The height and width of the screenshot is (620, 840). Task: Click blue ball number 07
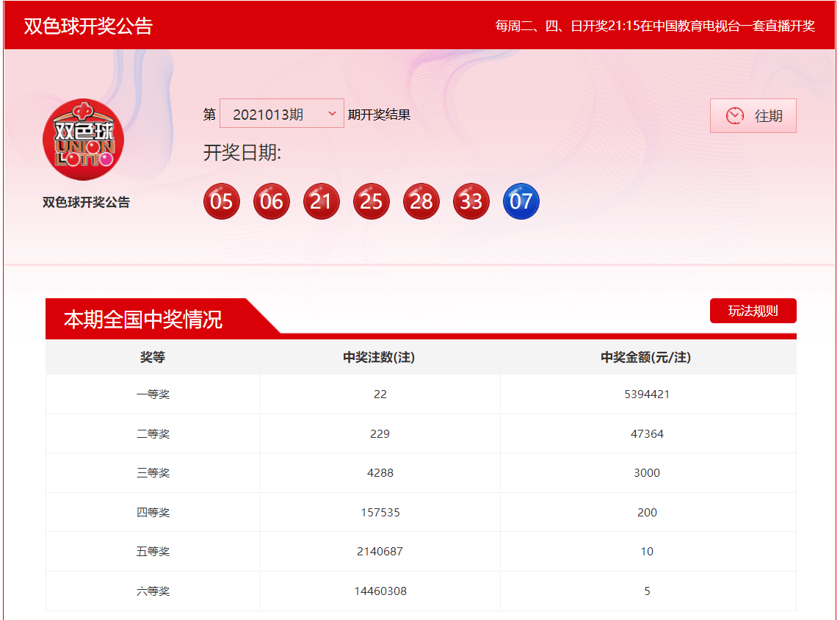tap(521, 201)
